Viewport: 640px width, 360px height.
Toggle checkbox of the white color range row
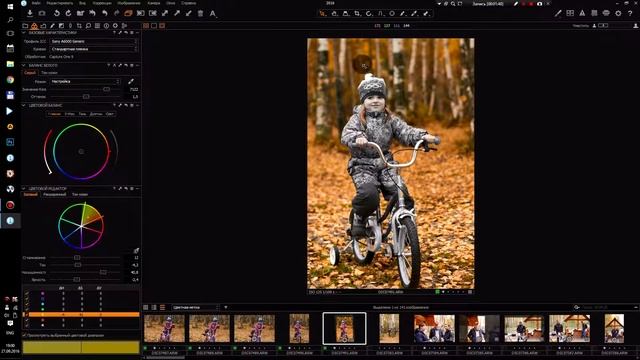point(27,325)
